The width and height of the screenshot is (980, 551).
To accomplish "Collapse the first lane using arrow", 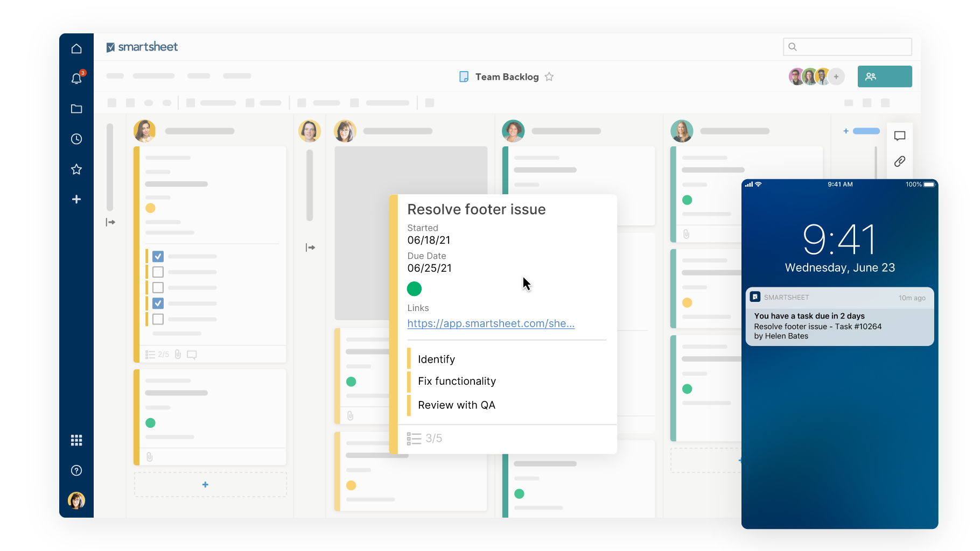I will coord(110,222).
